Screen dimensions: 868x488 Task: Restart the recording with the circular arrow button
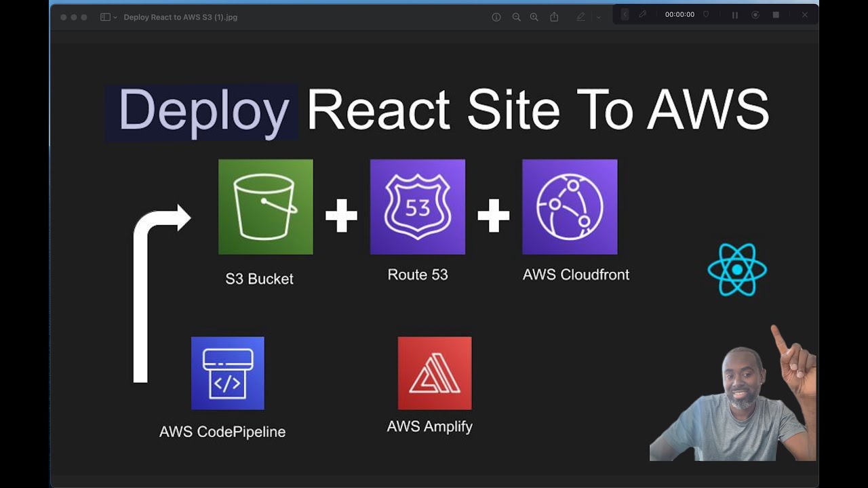(755, 14)
